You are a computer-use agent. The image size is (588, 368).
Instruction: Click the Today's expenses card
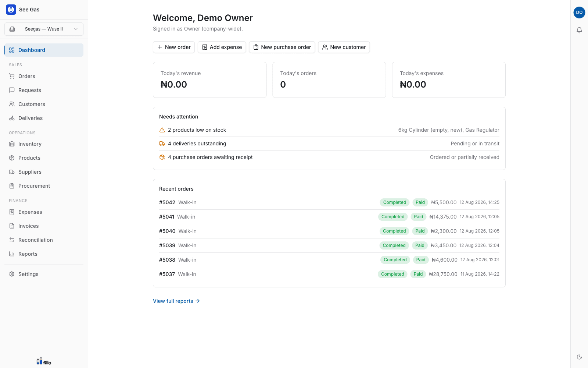[x=449, y=80]
